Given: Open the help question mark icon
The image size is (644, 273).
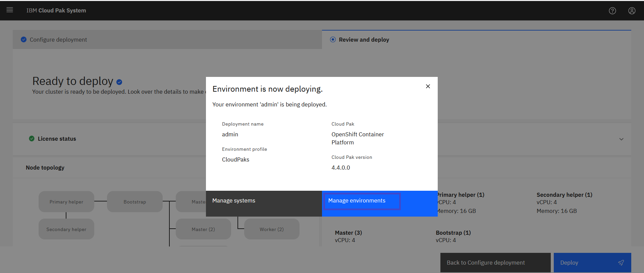Looking at the screenshot, I should 612,11.
